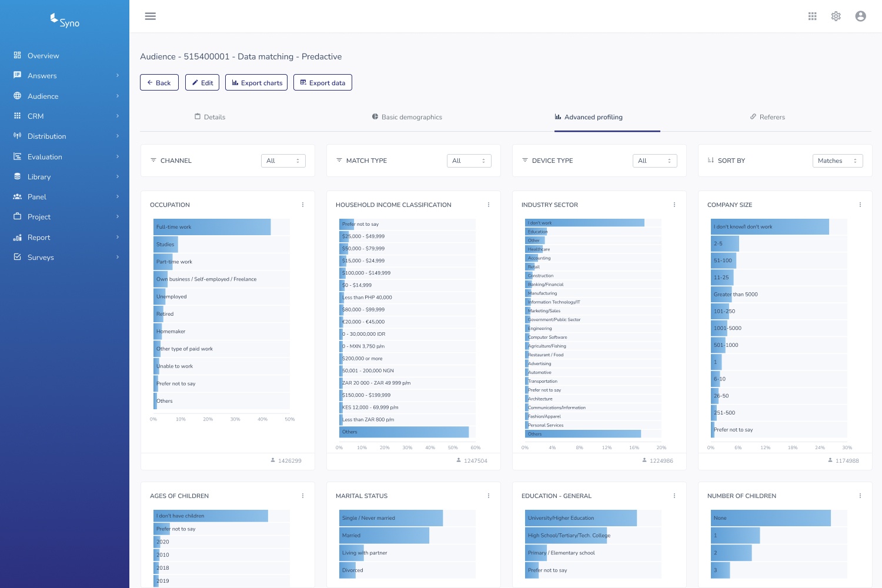
Task: Open Industry Sector chart options menu
Action: pos(674,205)
